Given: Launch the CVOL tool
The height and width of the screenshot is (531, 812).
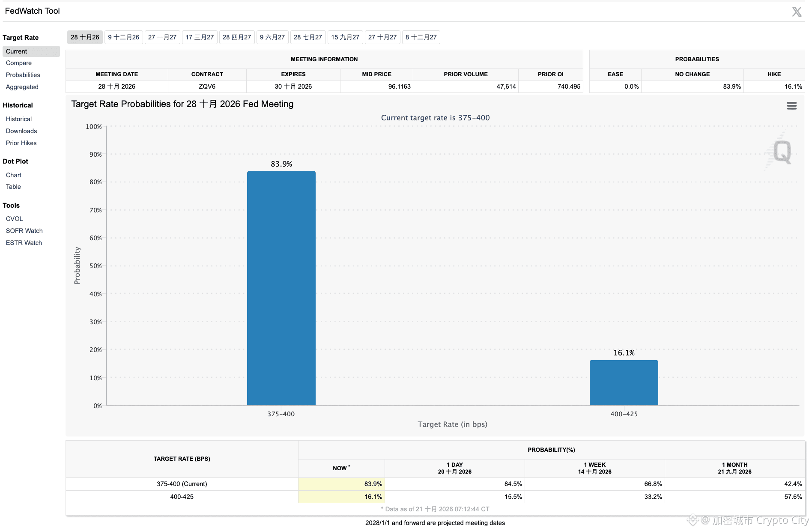Looking at the screenshot, I should 15,219.
